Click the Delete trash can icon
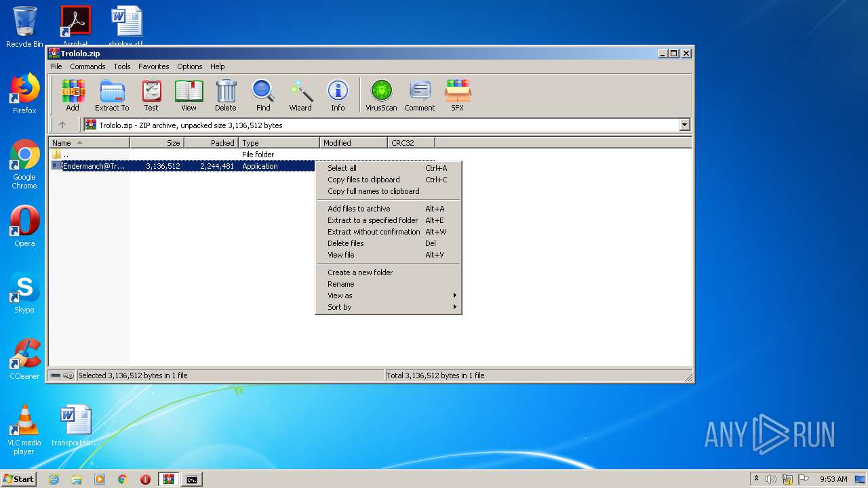The image size is (868, 488). pos(226,96)
